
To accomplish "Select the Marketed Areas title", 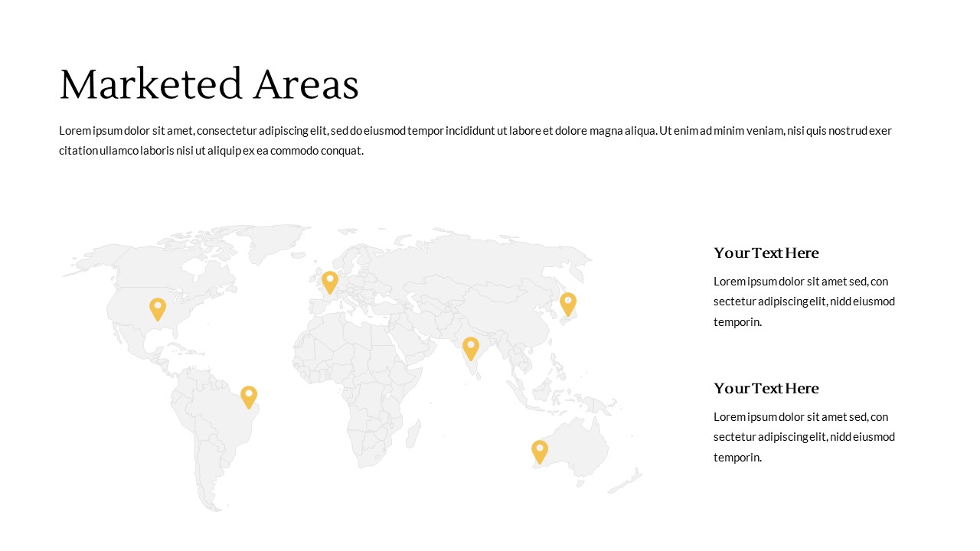I will (209, 84).
